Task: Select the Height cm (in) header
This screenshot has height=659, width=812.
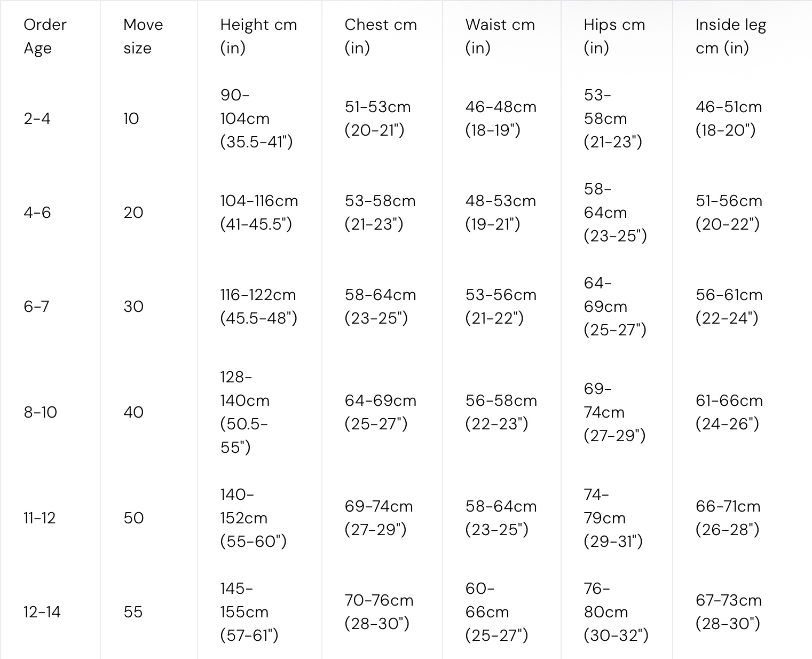Action: tap(258, 36)
